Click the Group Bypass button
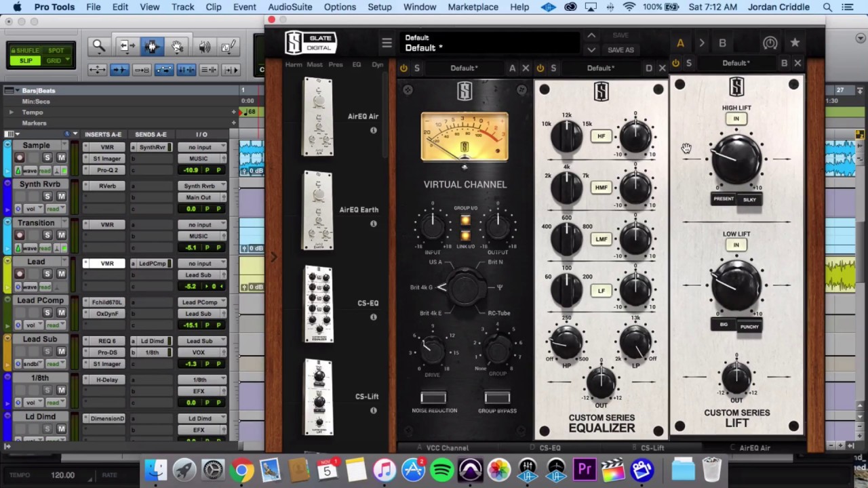Screen dimensions: 868x488 click(497, 398)
